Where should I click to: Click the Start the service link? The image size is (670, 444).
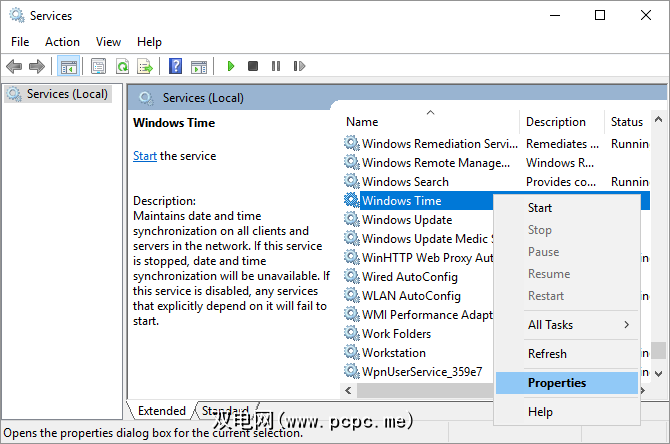145,156
